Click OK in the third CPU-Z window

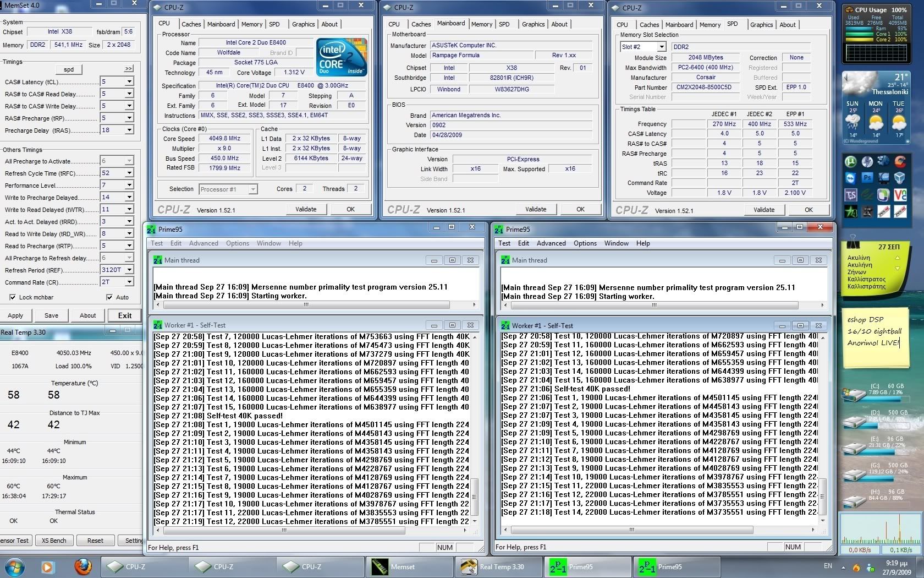[809, 210]
